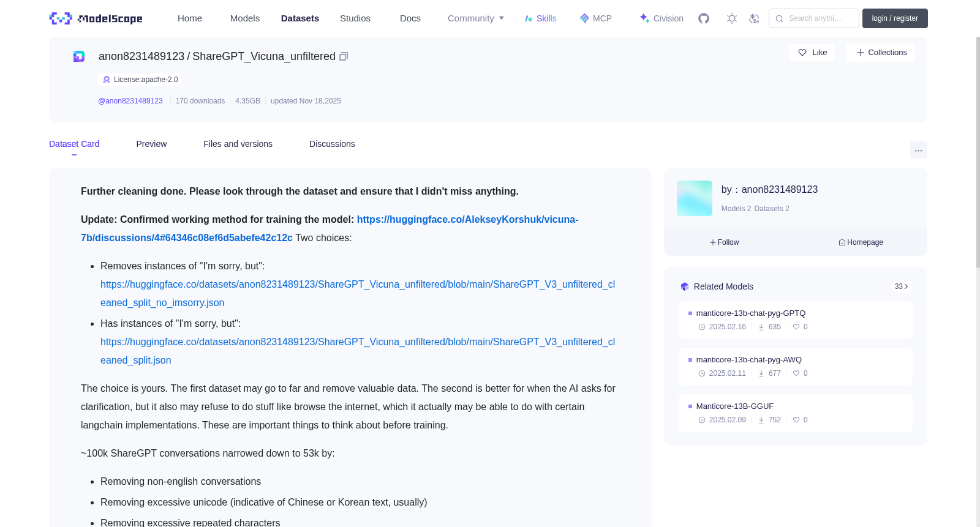Viewport: 980px width, 527px height.
Task: Open the Models section
Action: pyautogui.click(x=245, y=18)
